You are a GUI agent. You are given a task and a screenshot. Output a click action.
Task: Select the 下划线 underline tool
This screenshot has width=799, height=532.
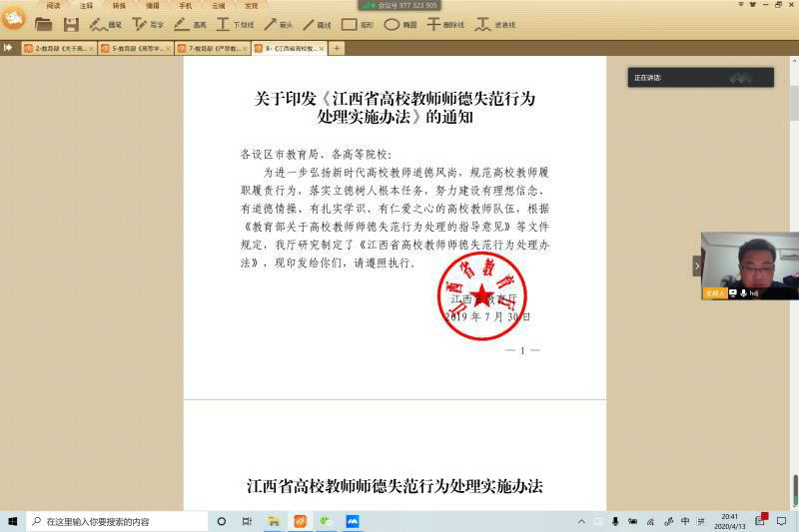click(x=235, y=24)
